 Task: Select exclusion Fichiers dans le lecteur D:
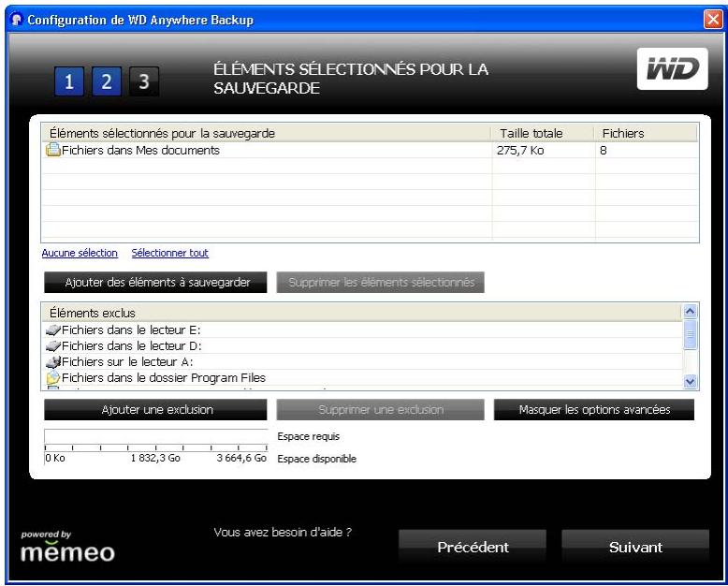362,346
